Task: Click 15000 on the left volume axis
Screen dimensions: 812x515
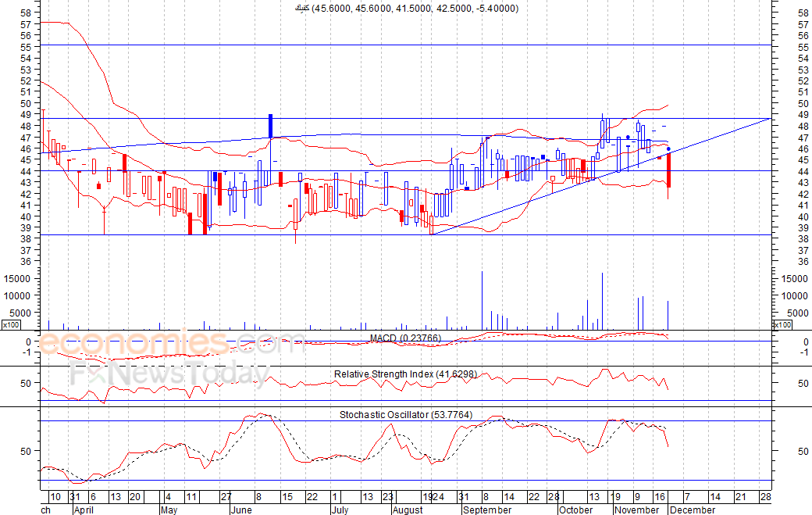Action: pyautogui.click(x=17, y=279)
